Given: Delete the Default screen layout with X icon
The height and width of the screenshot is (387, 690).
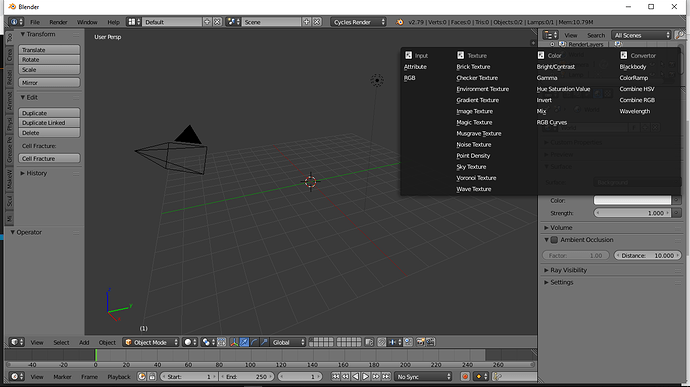Looking at the screenshot, I should (217, 22).
